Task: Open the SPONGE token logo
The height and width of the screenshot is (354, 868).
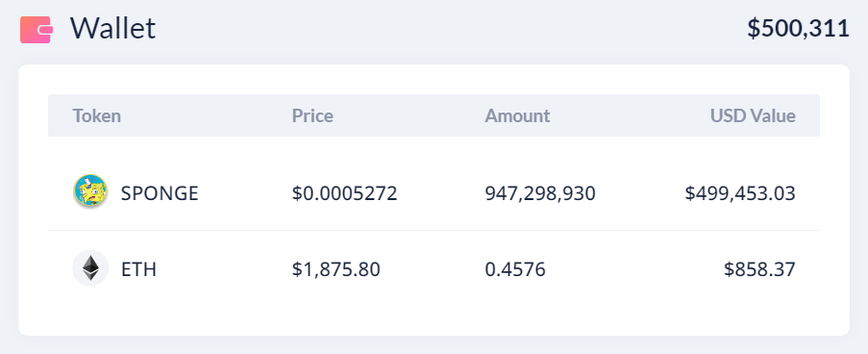Action: coord(89,191)
